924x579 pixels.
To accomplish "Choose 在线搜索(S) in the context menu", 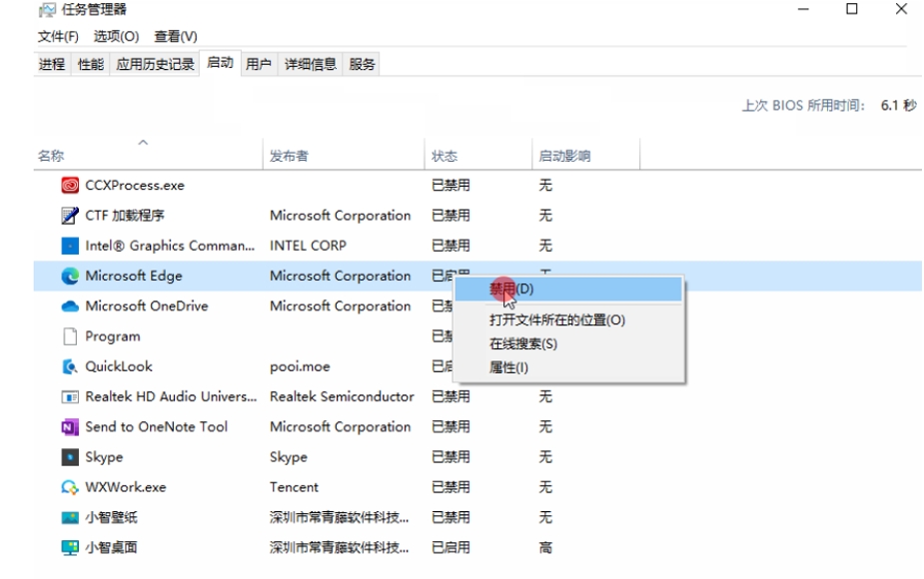I will click(x=568, y=344).
